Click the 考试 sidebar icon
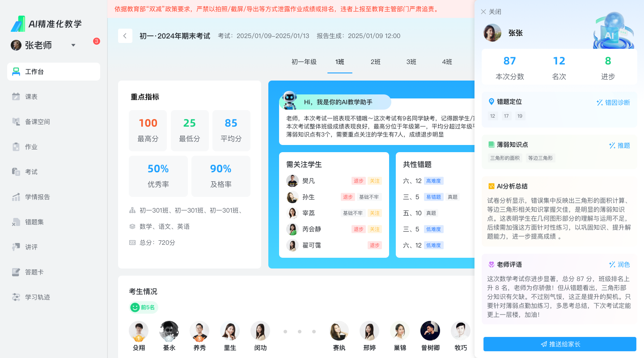The width and height of the screenshot is (644, 358). (16, 172)
